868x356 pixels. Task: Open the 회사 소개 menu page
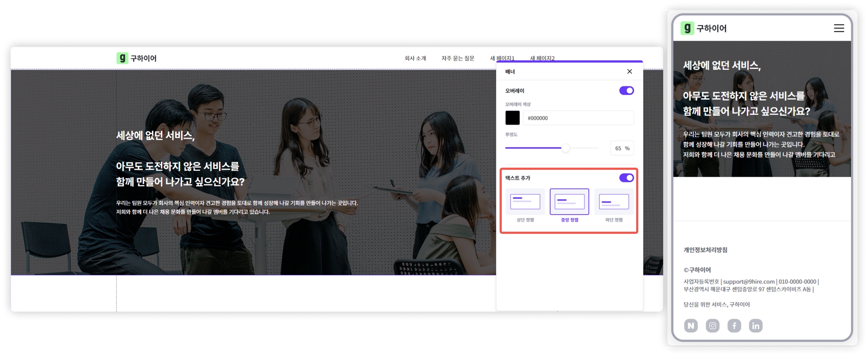415,58
